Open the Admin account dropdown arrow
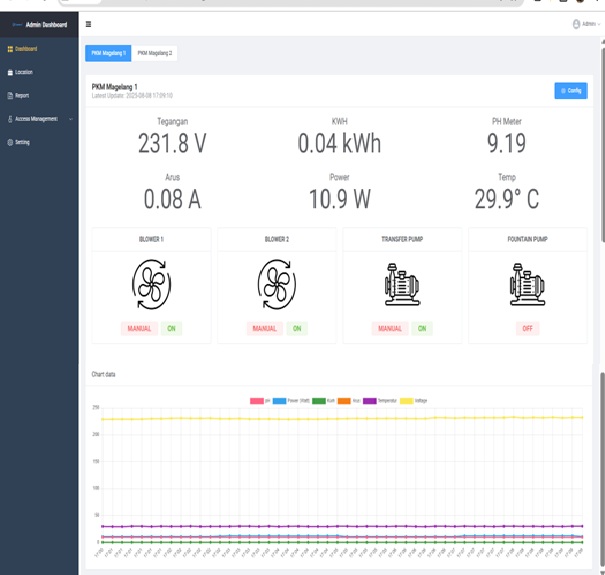The height and width of the screenshot is (575, 605). 598,25
